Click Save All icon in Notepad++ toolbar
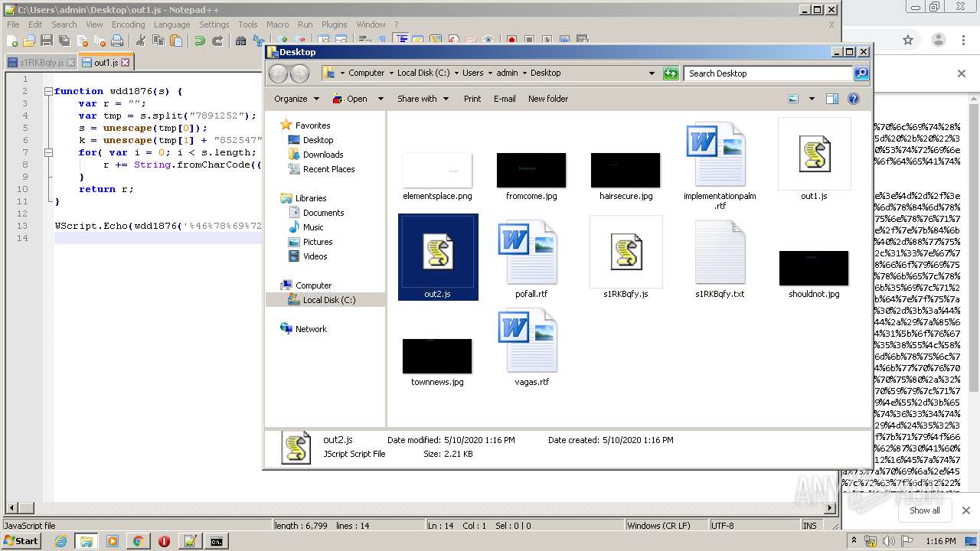This screenshot has height=551, width=980. coord(64,41)
